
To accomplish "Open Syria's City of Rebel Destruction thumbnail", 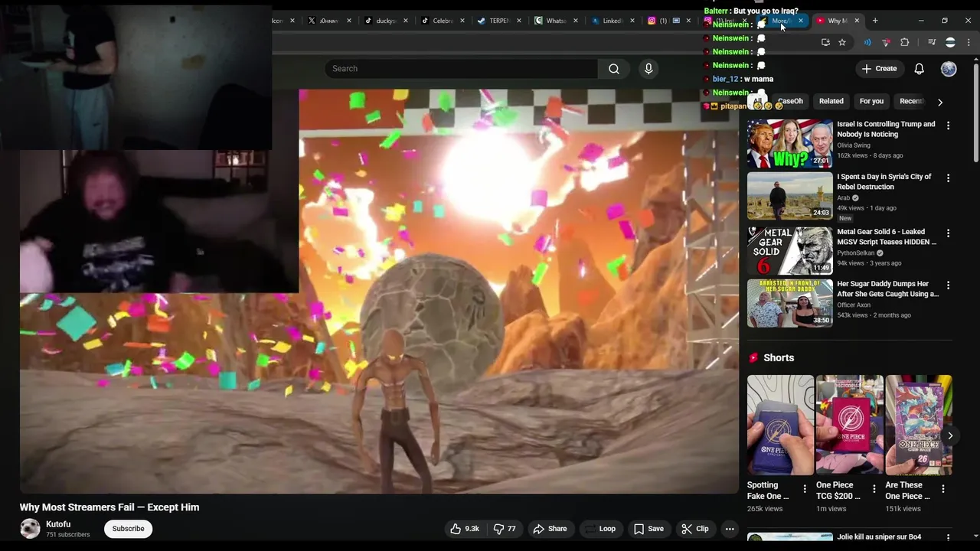I will [790, 196].
